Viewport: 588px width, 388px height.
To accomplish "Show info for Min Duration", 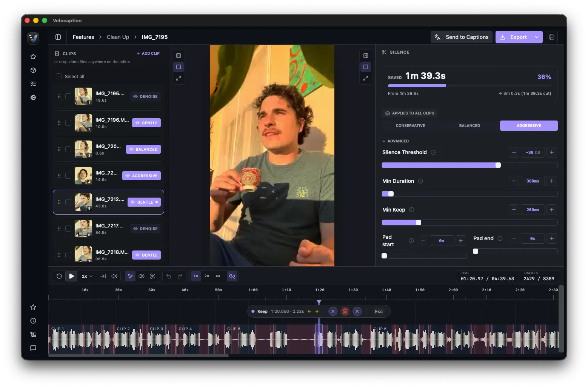I will [420, 181].
